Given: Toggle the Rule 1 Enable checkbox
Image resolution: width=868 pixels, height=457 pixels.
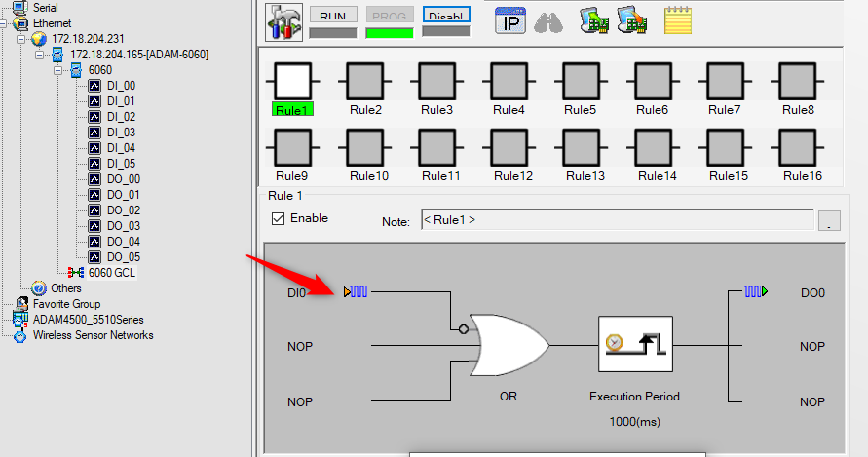Looking at the screenshot, I should (x=278, y=219).
